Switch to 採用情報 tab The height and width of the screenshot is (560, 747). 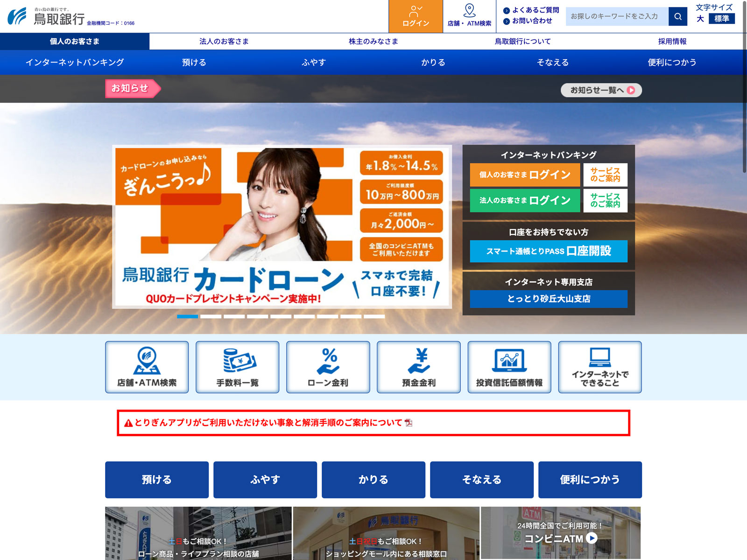(x=672, y=41)
